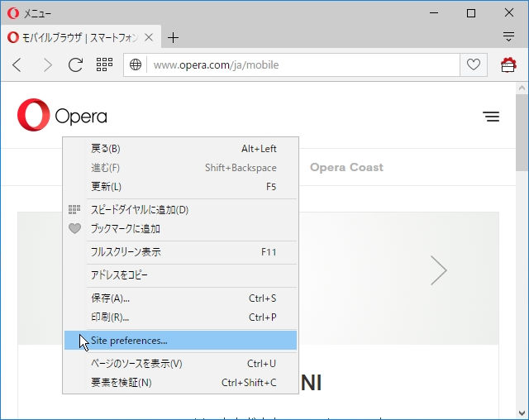View site information globe icon
The width and height of the screenshot is (529, 420).
(136, 64)
